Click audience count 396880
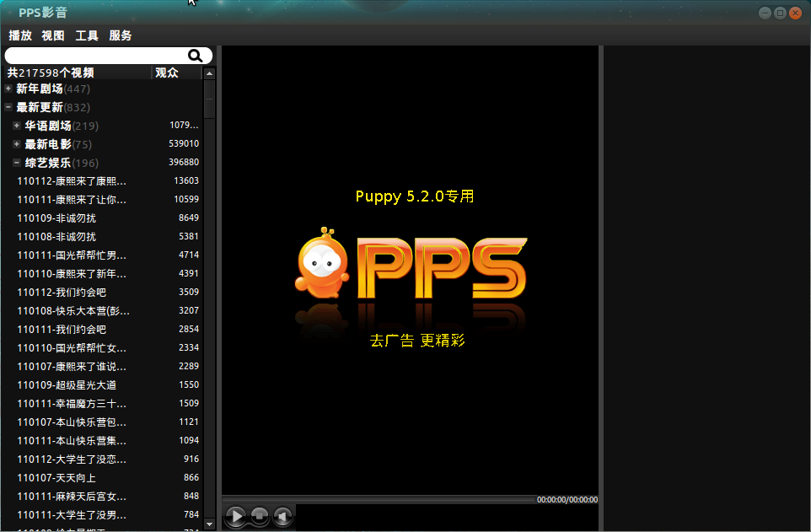Viewport: 811px width, 532px height. 184,162
